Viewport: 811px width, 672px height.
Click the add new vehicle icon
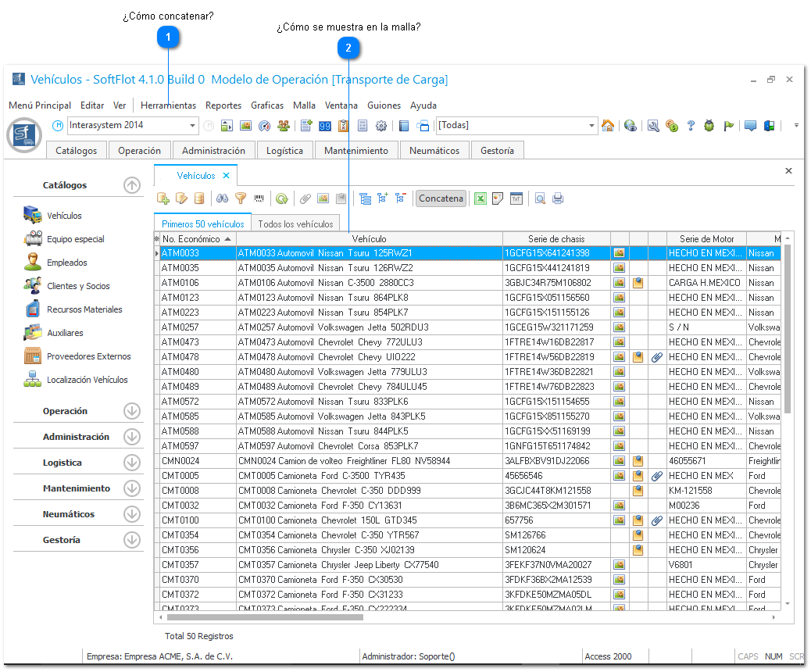163,198
